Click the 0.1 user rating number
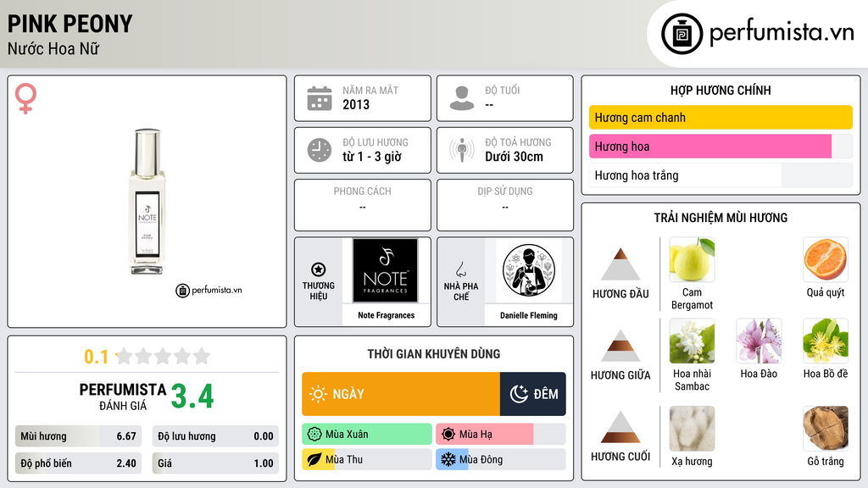Image resolution: width=868 pixels, height=488 pixels. pos(97,357)
